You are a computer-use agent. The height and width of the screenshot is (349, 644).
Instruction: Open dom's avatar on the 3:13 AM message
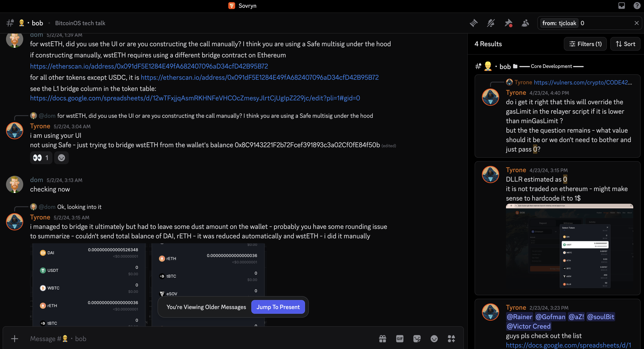click(x=14, y=185)
